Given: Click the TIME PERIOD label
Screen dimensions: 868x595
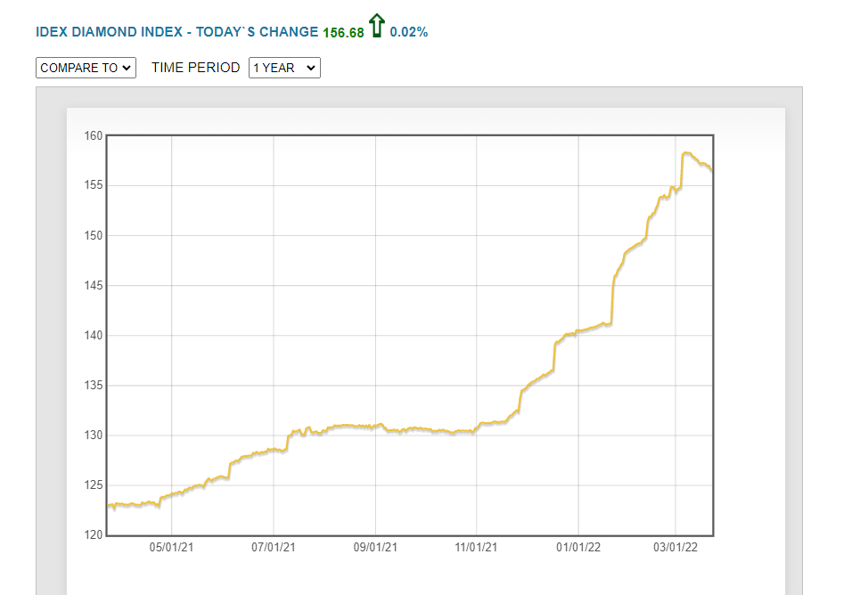Looking at the screenshot, I should tap(195, 68).
